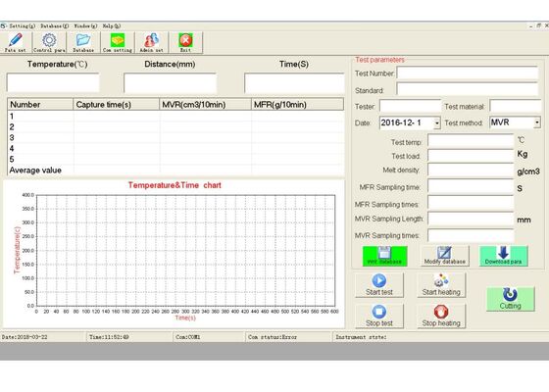Click the Test parameters group label

380,60
